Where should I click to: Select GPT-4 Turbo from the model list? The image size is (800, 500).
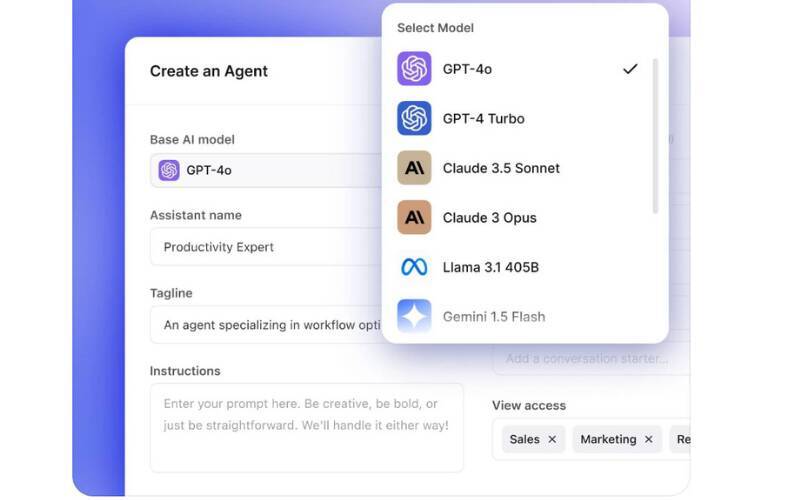pos(484,118)
